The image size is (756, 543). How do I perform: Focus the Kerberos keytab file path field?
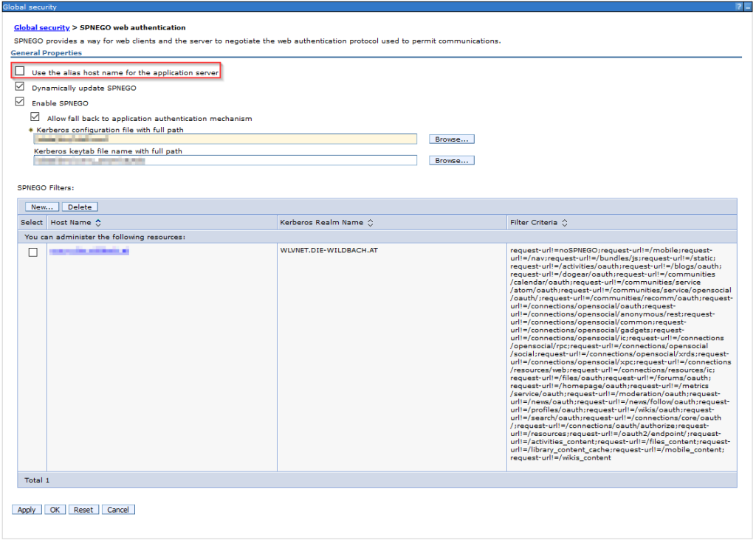[x=225, y=160]
